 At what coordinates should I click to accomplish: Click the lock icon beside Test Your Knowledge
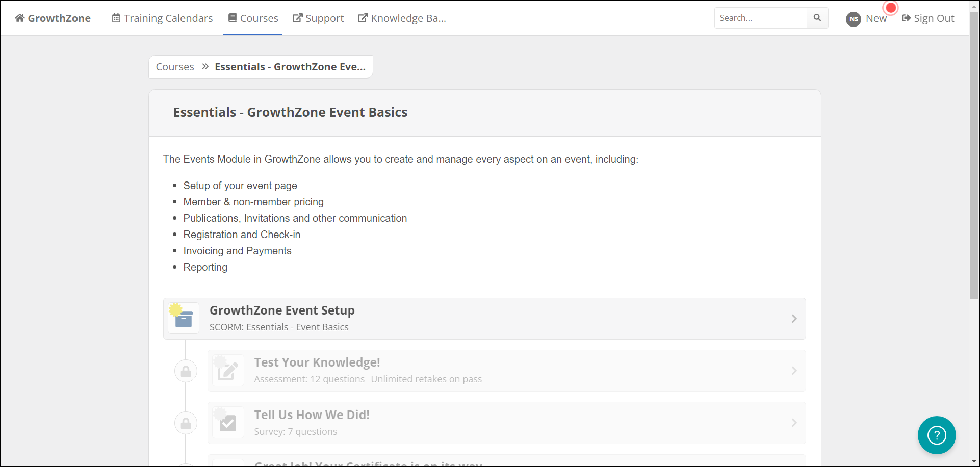click(x=186, y=371)
